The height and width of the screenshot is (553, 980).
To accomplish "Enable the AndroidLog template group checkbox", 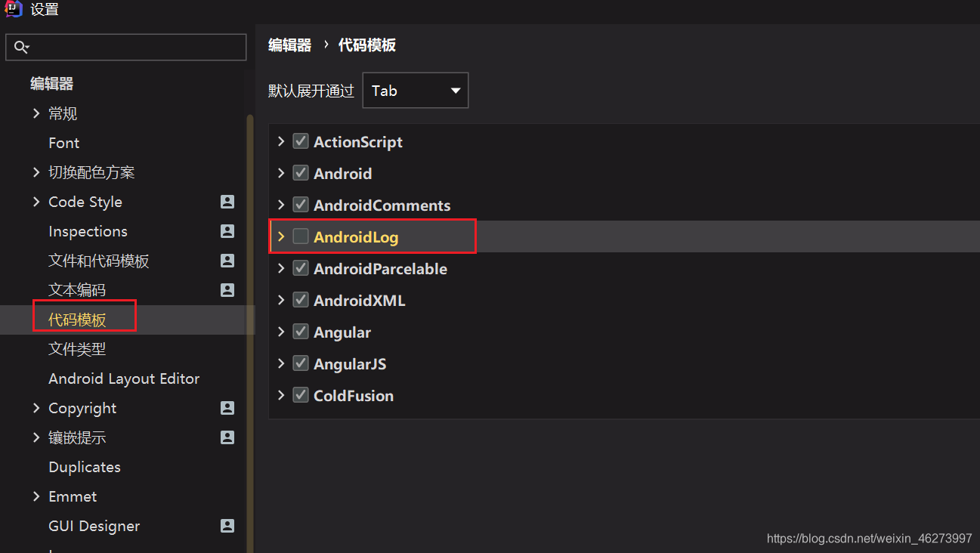I will pyautogui.click(x=300, y=236).
